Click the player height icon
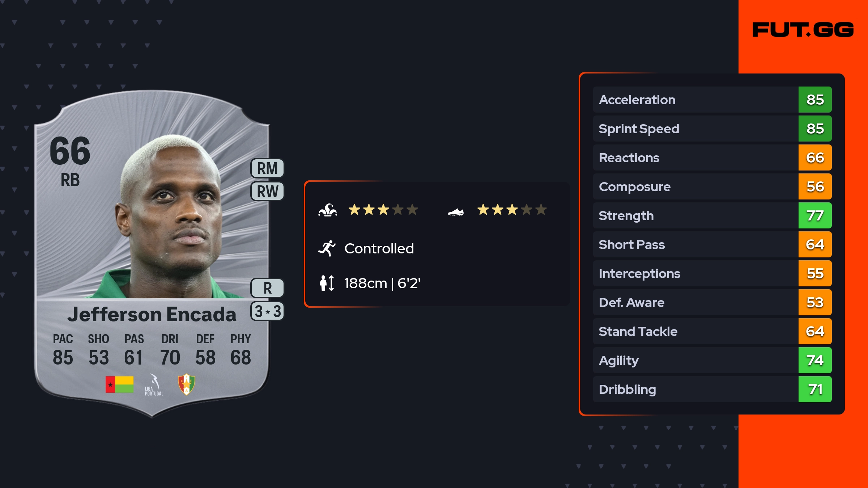This screenshot has height=488, width=868. tap(327, 283)
